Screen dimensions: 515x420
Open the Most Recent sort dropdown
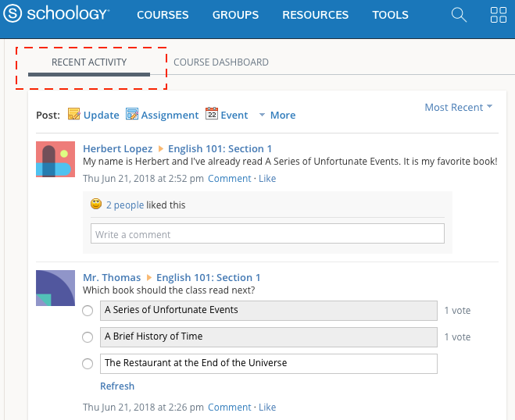[x=459, y=107]
